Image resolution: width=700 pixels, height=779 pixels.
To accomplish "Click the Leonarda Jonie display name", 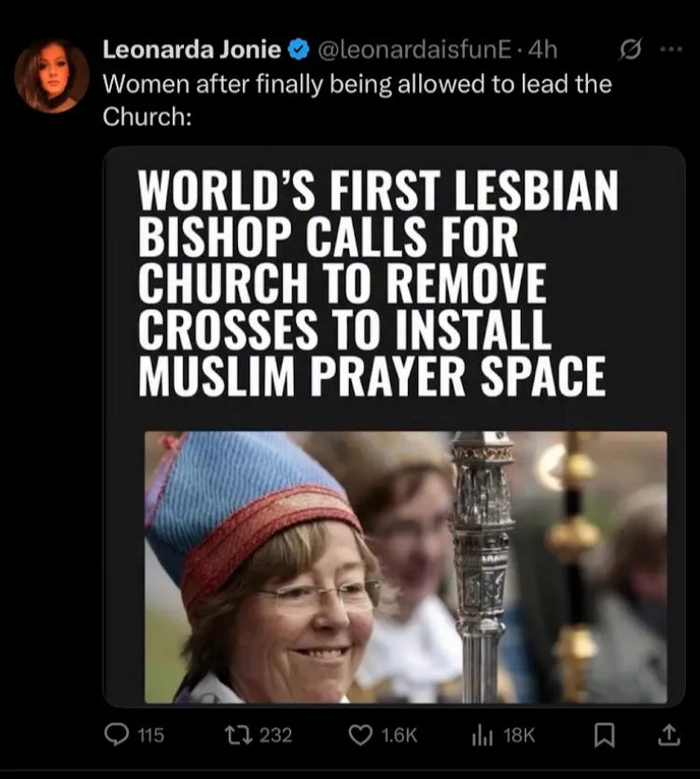I will click(x=192, y=49).
